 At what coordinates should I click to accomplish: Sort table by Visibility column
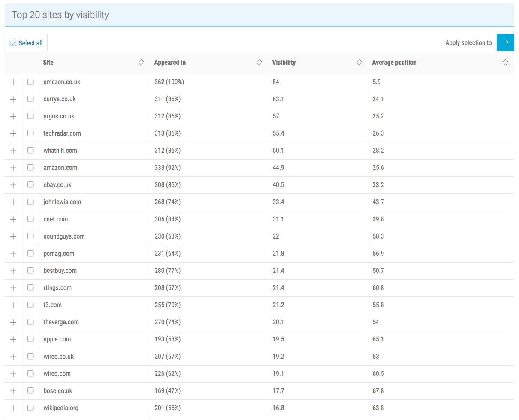coord(359,63)
